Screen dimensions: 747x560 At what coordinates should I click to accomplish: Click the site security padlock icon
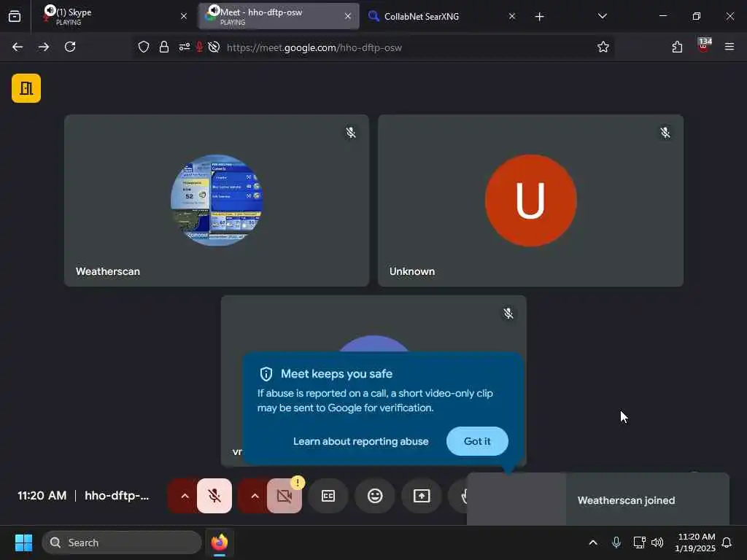[x=164, y=47]
